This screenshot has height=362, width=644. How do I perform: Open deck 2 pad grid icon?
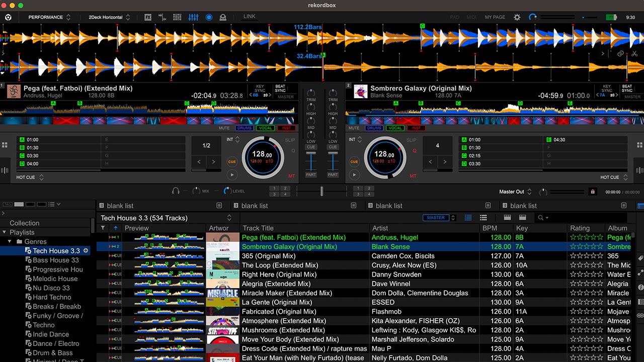click(639, 145)
